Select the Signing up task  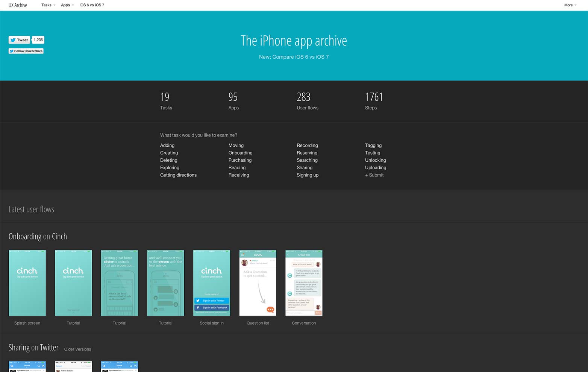coord(307,175)
